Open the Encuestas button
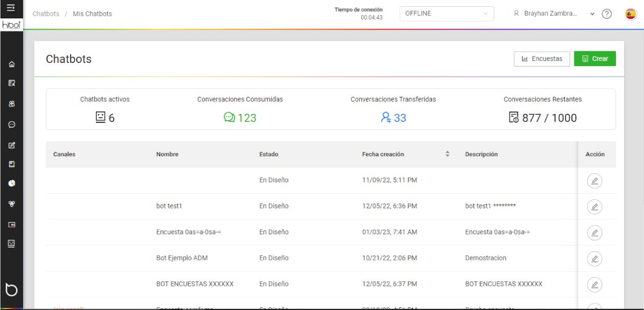Image resolution: width=644 pixels, height=310 pixels. [x=541, y=58]
